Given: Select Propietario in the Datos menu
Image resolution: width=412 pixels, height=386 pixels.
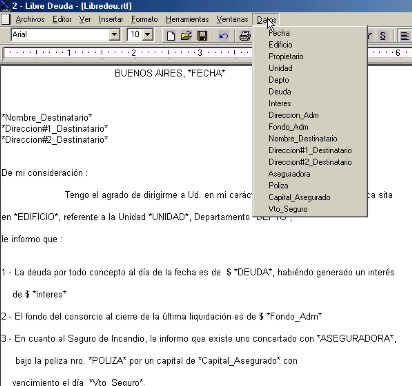Looking at the screenshot, I should pos(310,56).
